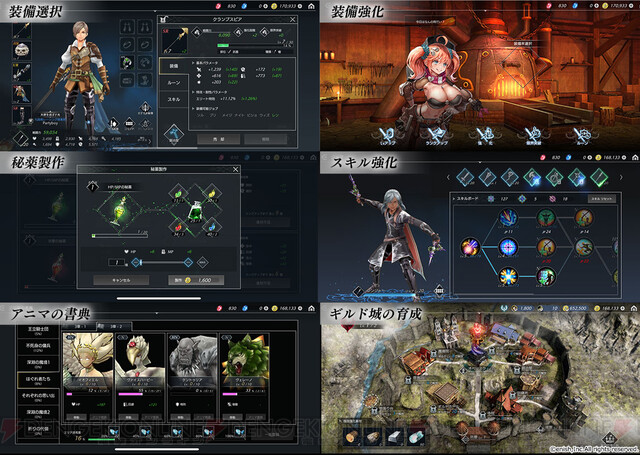Click the キャンセル button
Viewport: 640px width, 455px height.
coord(121,280)
